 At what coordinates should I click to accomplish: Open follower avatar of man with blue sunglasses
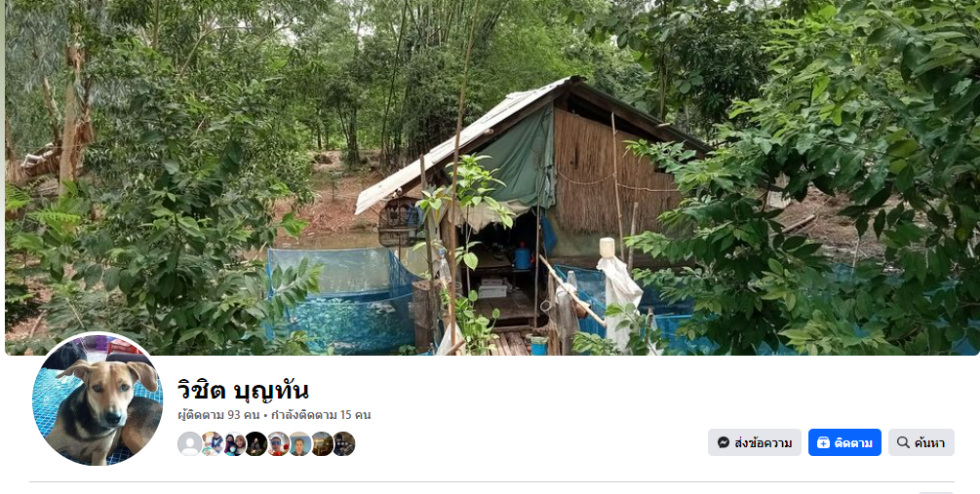click(x=278, y=444)
